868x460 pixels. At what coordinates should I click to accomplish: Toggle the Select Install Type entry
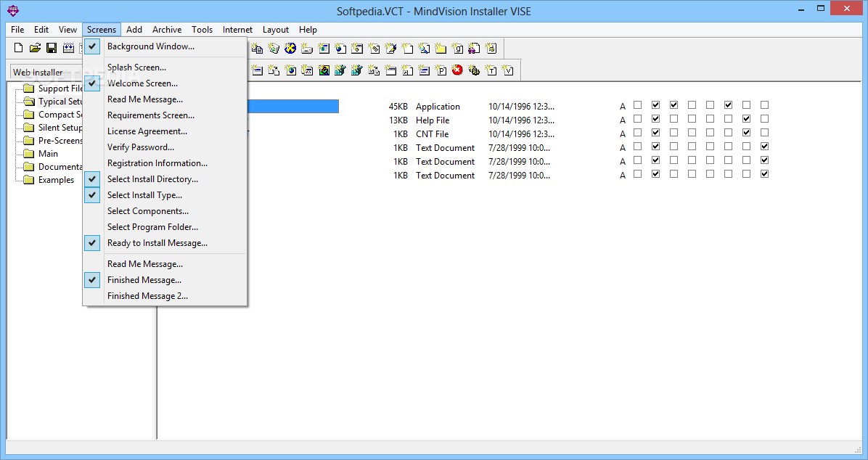[x=165, y=195]
